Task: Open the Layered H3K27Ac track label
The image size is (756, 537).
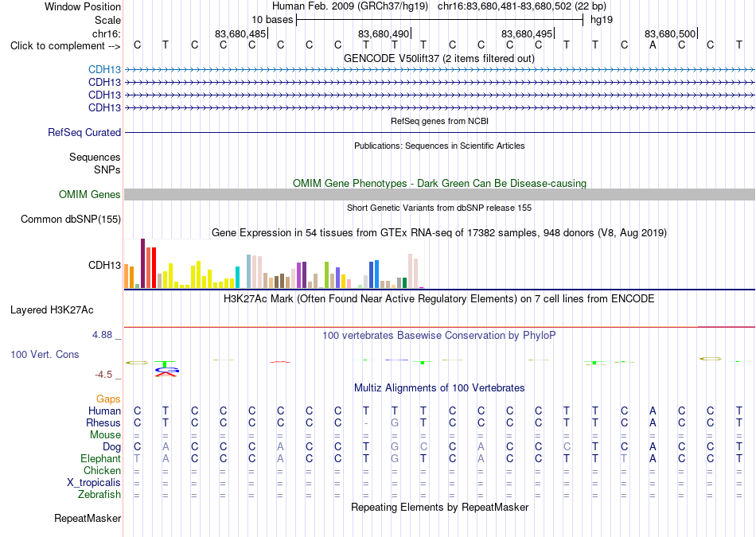Action: pyautogui.click(x=52, y=310)
